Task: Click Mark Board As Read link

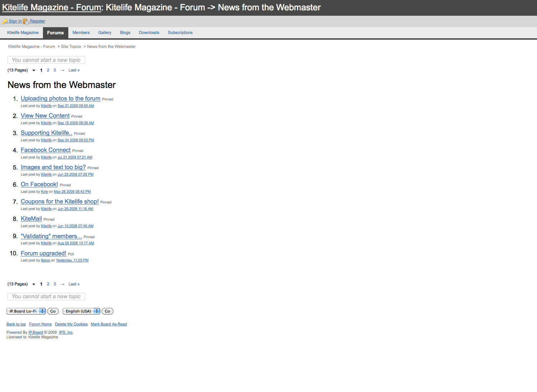Action: (109, 324)
